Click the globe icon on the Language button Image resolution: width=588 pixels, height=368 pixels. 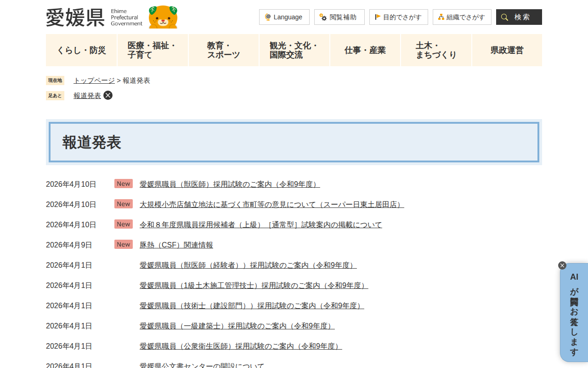[x=267, y=17]
